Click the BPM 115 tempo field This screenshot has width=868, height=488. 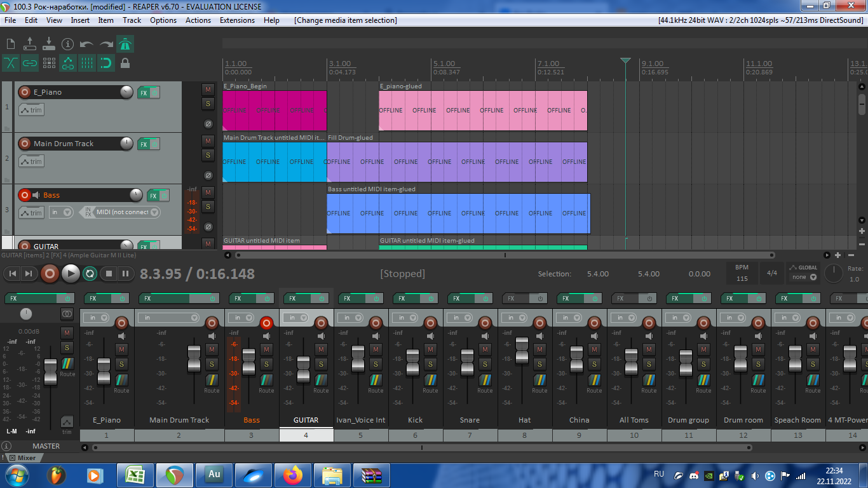pyautogui.click(x=742, y=274)
